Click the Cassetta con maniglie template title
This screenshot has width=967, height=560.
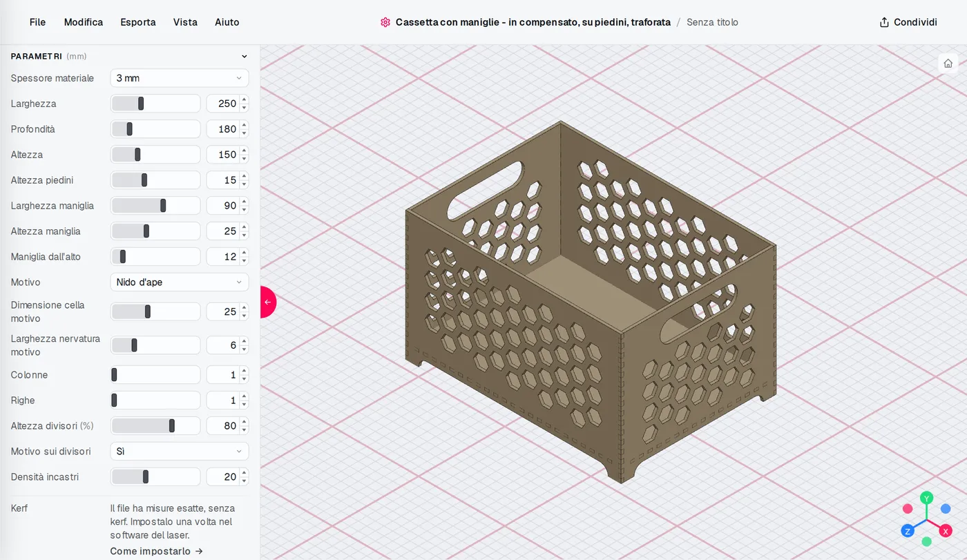point(533,22)
